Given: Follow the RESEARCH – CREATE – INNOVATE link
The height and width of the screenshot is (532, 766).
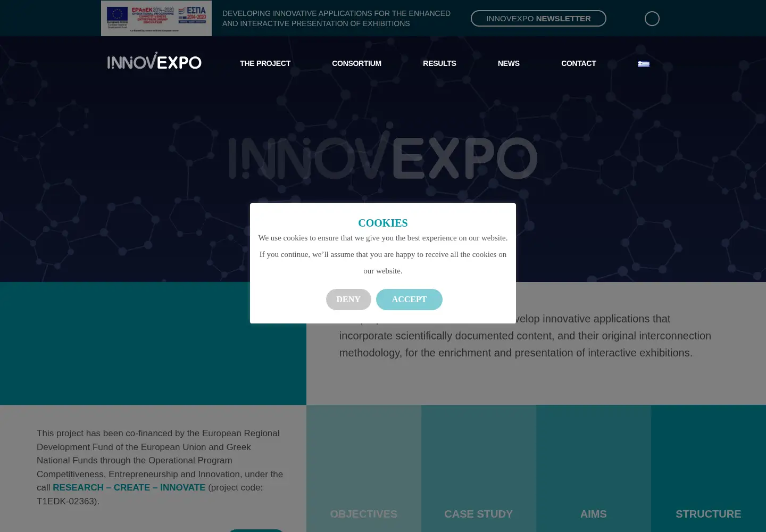Looking at the screenshot, I should (129, 487).
